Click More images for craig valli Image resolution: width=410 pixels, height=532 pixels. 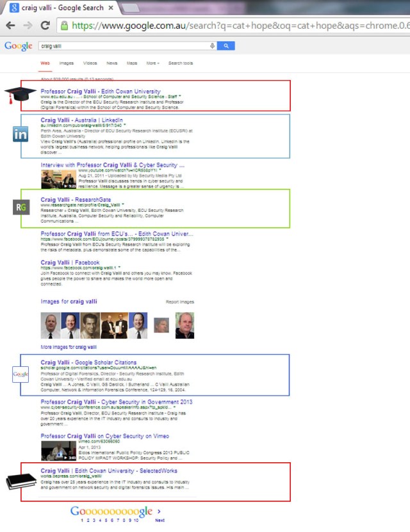pyautogui.click(x=69, y=347)
